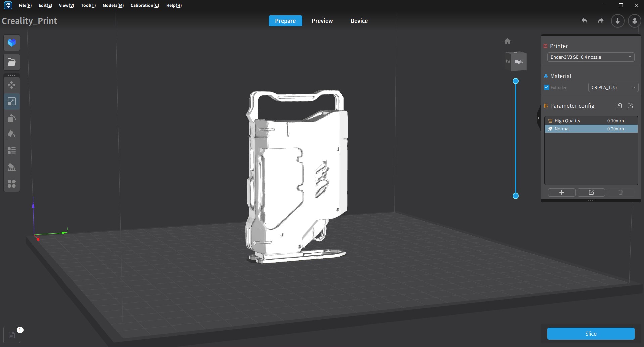The height and width of the screenshot is (347, 644).
Task: Switch to the Preview tab
Action: (x=322, y=21)
